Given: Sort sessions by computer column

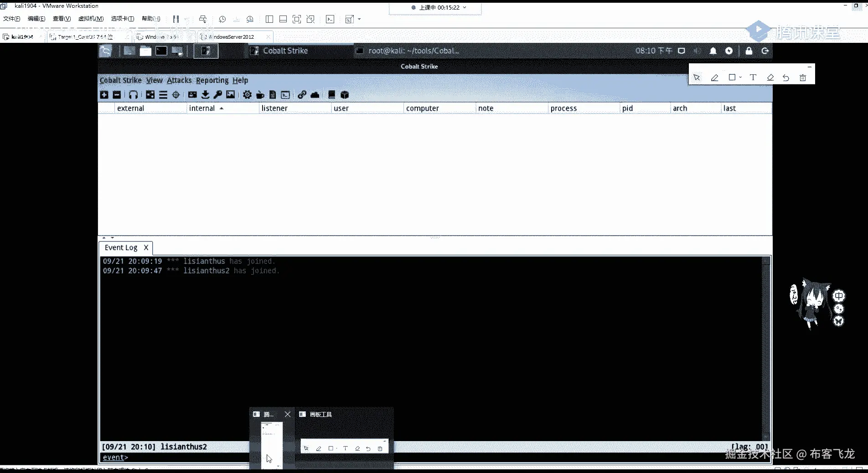Looking at the screenshot, I should tap(439, 108).
